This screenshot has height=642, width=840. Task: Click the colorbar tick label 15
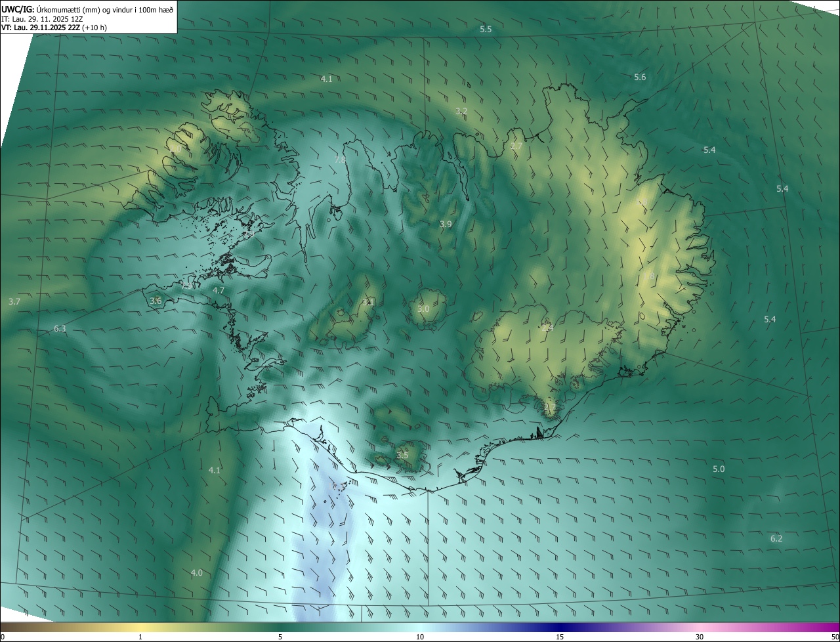(560, 637)
